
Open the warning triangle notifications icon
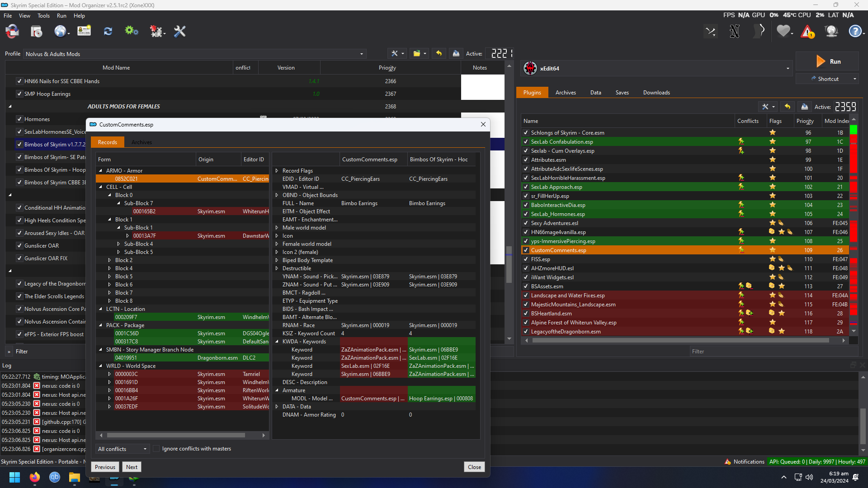[x=807, y=32]
